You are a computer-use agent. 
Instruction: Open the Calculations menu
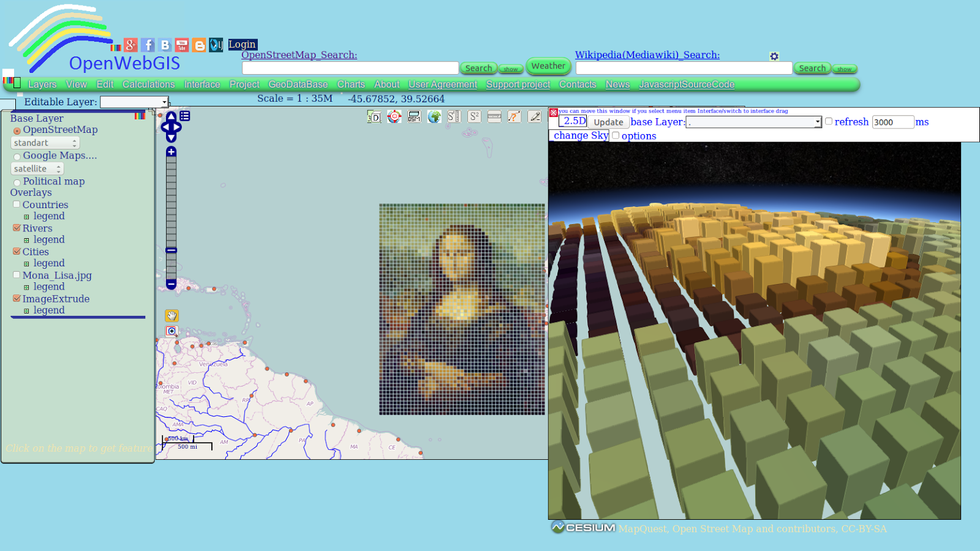pyautogui.click(x=149, y=84)
